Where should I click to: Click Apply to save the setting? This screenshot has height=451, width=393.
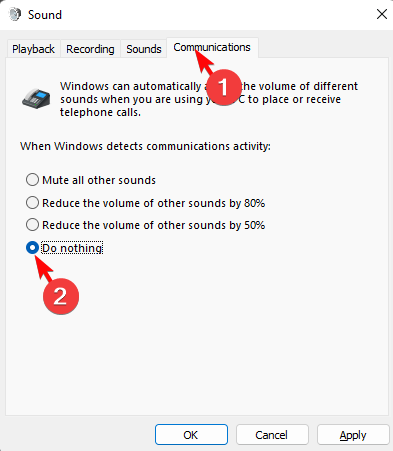click(x=353, y=435)
